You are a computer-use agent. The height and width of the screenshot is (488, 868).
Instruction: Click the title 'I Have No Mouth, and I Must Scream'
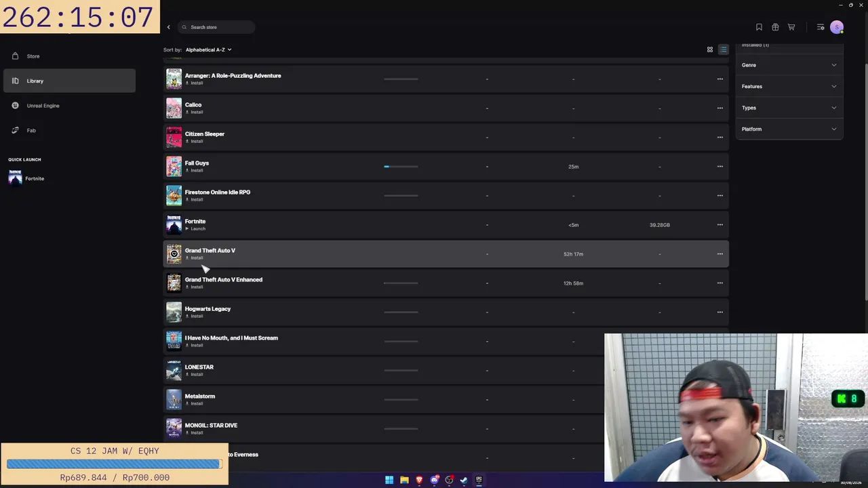coord(231,338)
